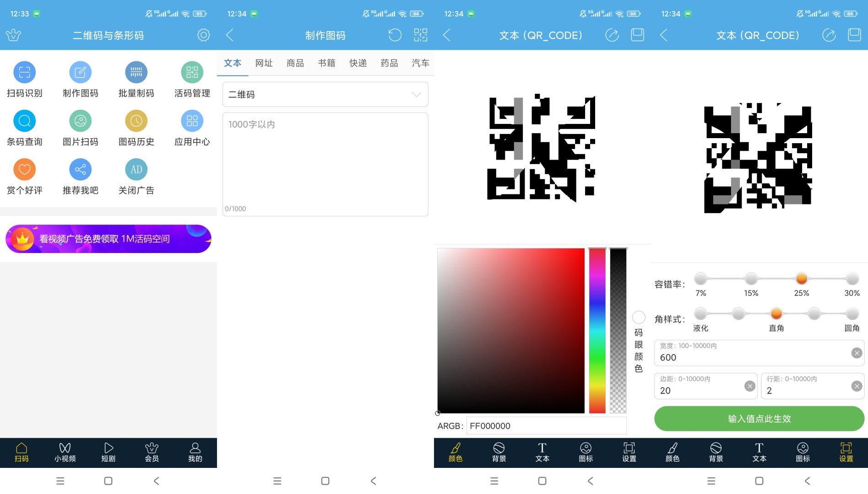This screenshot has width=868, height=494.
Task: Open the 图标 tab in the color editor
Action: pyautogui.click(x=586, y=452)
